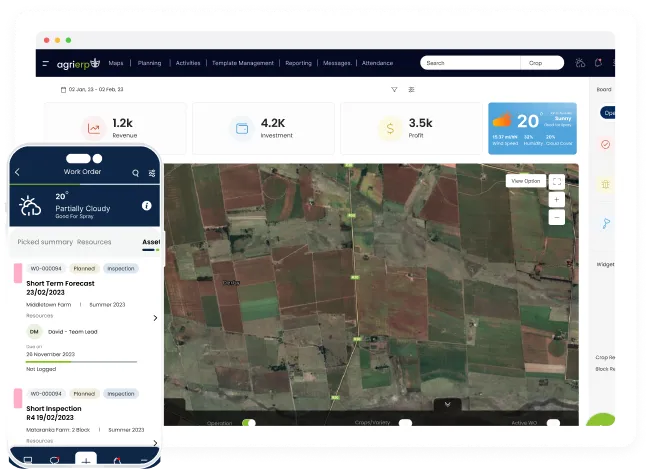The image size is (651, 469).
Task: Click the partially cloudy weather icon on mobile
Action: pyautogui.click(x=30, y=206)
